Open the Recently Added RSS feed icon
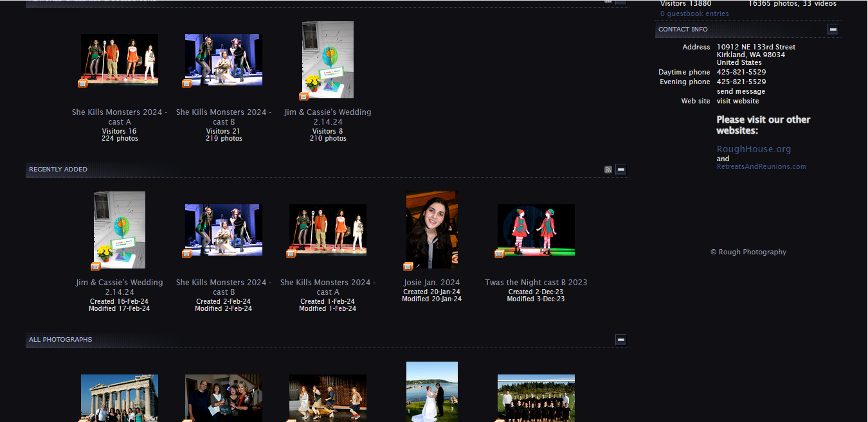Screen dimensions: 868x422 (x=608, y=170)
